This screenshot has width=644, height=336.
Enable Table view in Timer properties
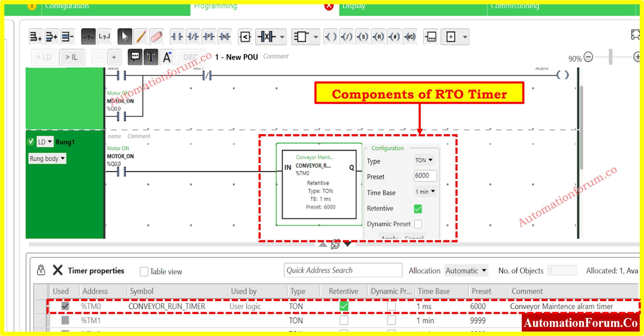pyautogui.click(x=143, y=271)
